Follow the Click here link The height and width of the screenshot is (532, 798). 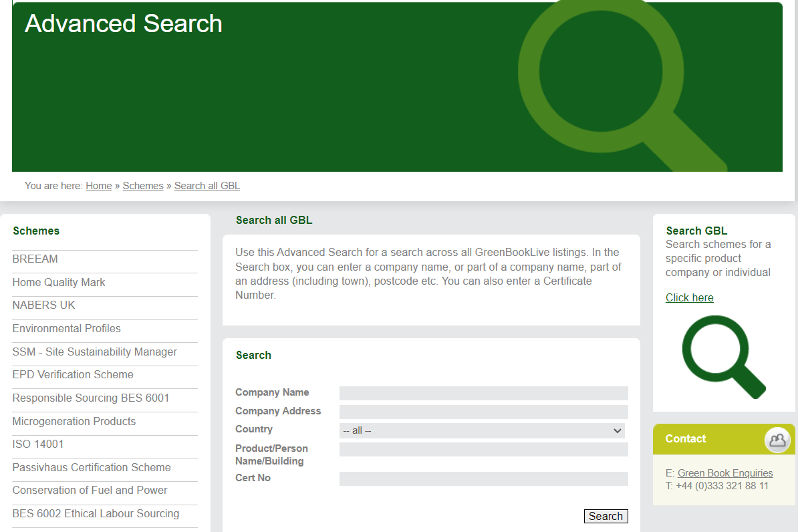coord(690,298)
